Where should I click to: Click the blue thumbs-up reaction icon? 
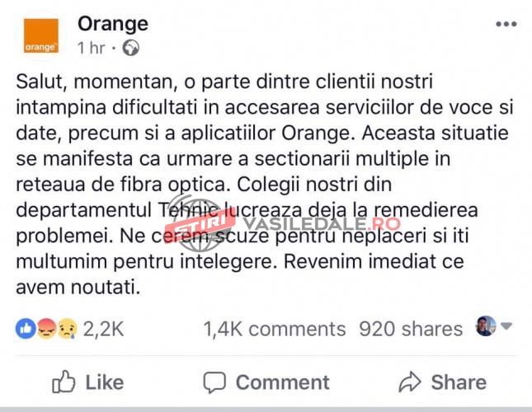pyautogui.click(x=26, y=329)
